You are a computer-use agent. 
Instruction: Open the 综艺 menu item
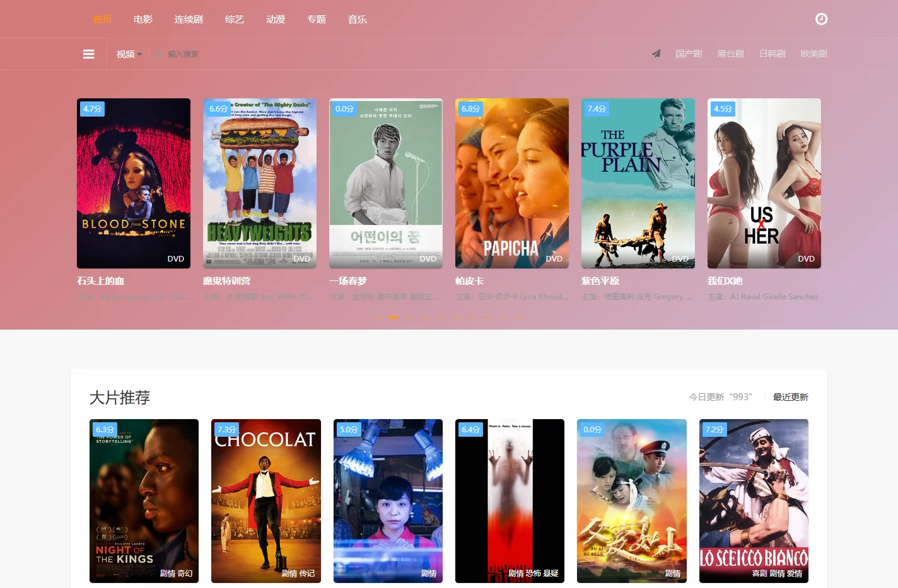click(x=235, y=20)
